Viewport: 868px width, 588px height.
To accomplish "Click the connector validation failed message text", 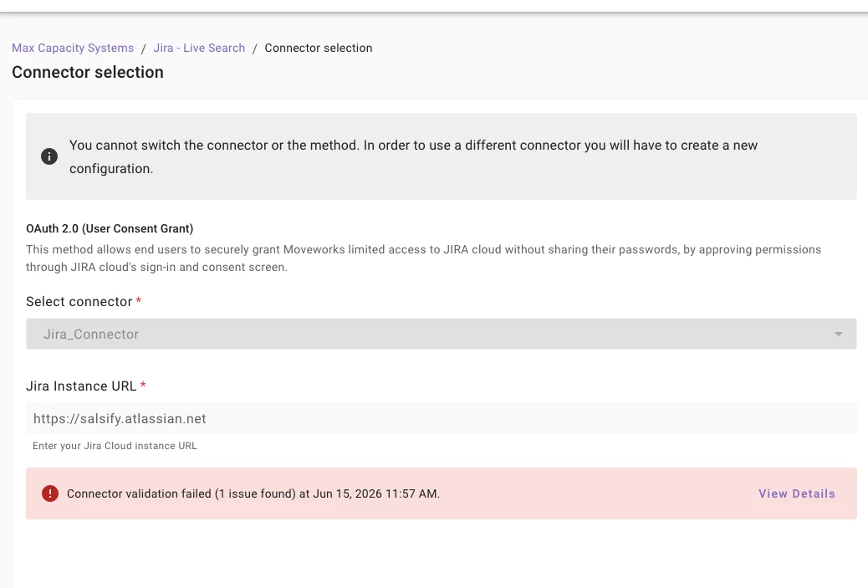I will [x=253, y=493].
